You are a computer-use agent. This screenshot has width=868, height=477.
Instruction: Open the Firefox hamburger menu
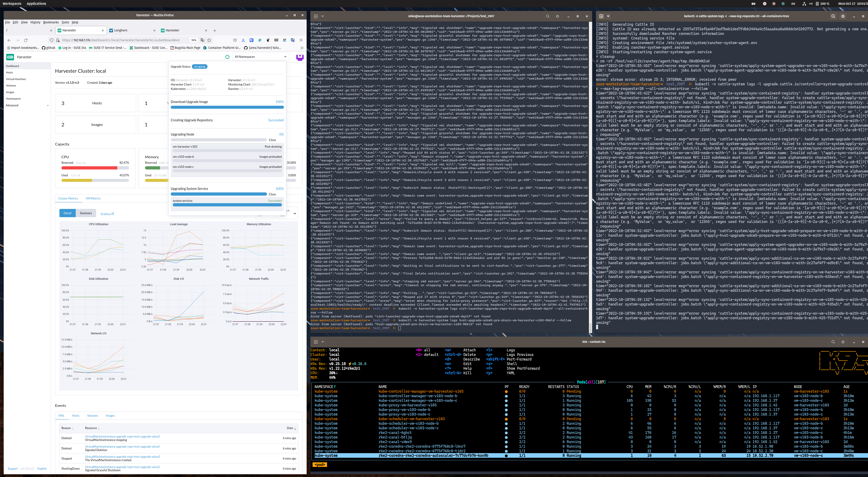tap(301, 40)
